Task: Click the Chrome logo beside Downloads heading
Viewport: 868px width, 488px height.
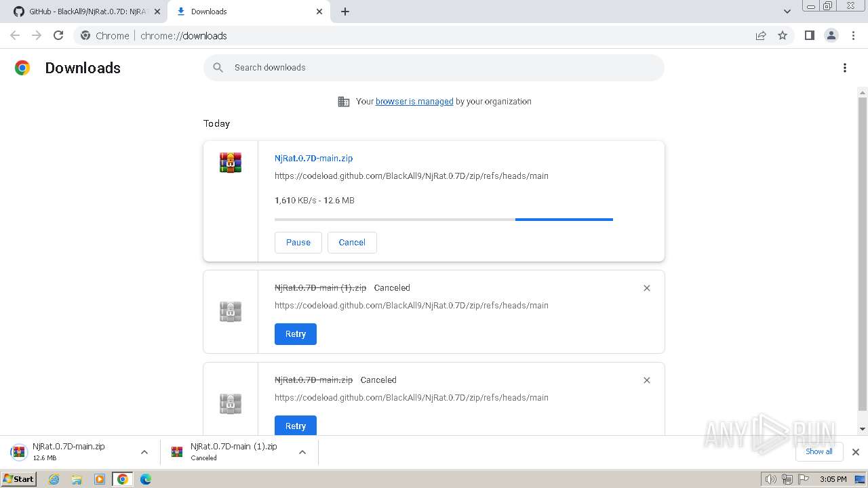Action: click(22, 68)
